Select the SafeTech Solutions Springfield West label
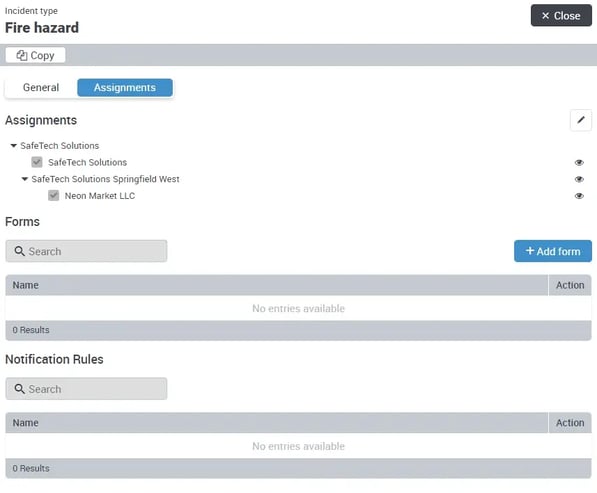This screenshot has width=597, height=493. tap(105, 179)
